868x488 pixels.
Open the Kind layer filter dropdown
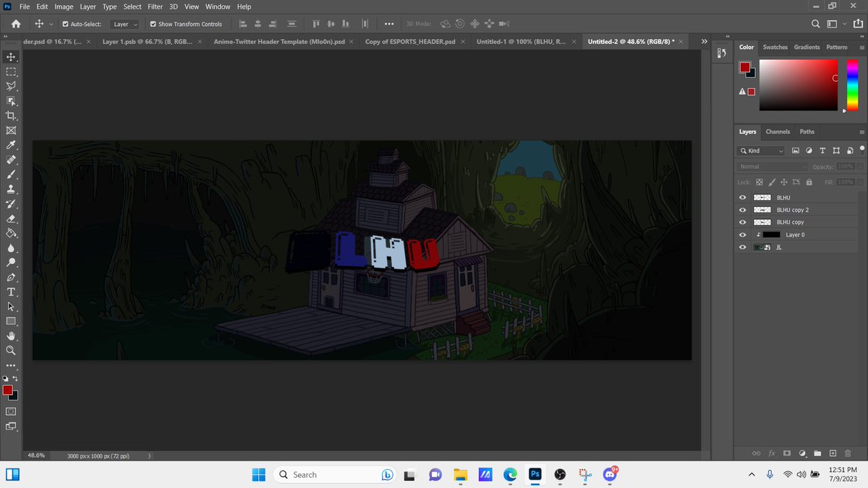[x=761, y=150]
